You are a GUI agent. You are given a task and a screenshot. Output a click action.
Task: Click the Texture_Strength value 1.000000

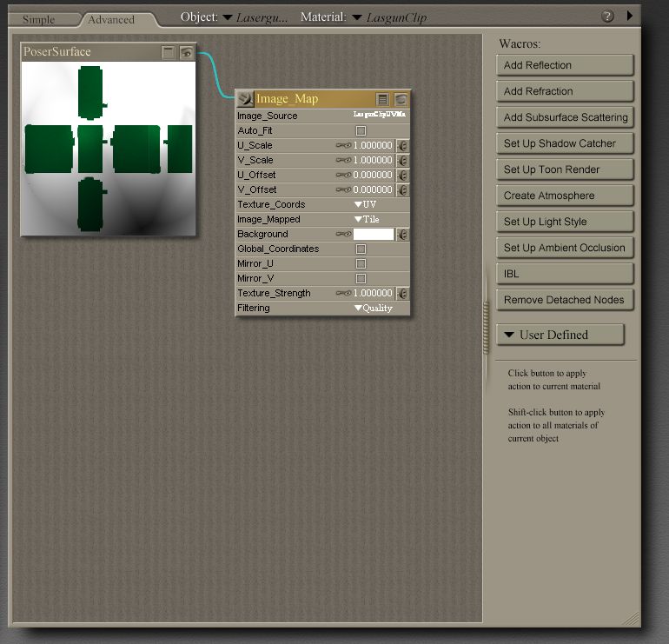click(x=373, y=293)
